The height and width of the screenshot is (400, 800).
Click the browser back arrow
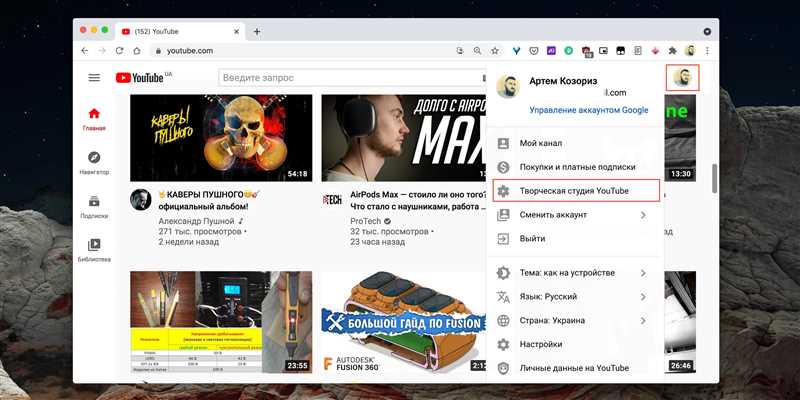[x=85, y=51]
